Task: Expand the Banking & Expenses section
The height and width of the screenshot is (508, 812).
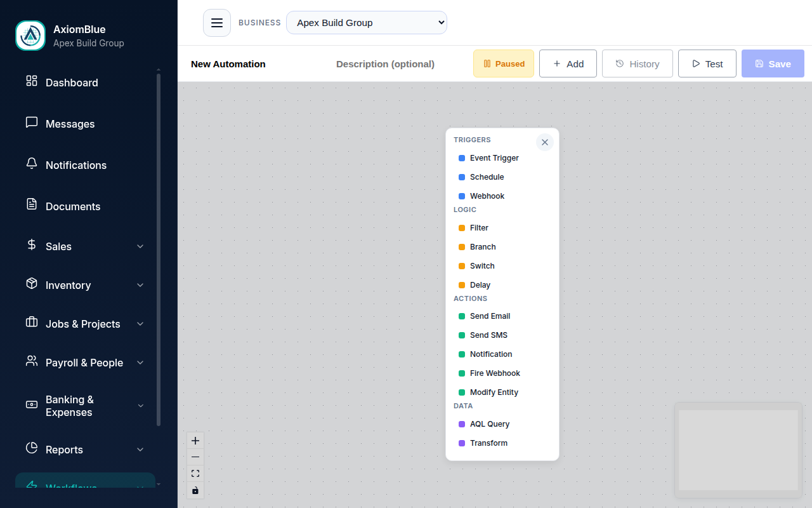Action: point(140,406)
